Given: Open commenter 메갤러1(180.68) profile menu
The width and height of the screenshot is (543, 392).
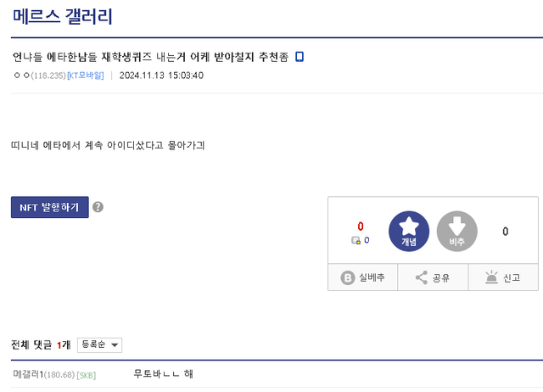Looking at the screenshot, I should (x=43, y=374).
